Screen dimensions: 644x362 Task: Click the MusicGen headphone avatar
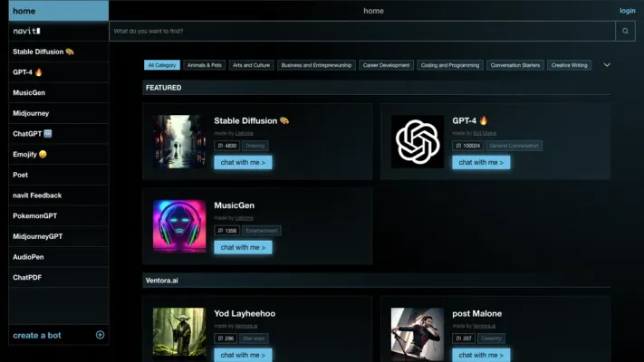coord(179,225)
